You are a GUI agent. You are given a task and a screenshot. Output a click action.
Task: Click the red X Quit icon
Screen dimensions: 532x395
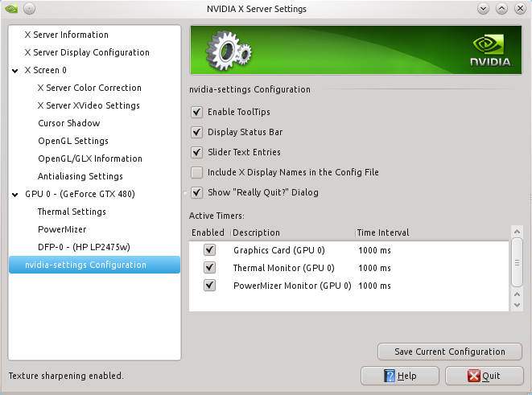(473, 376)
